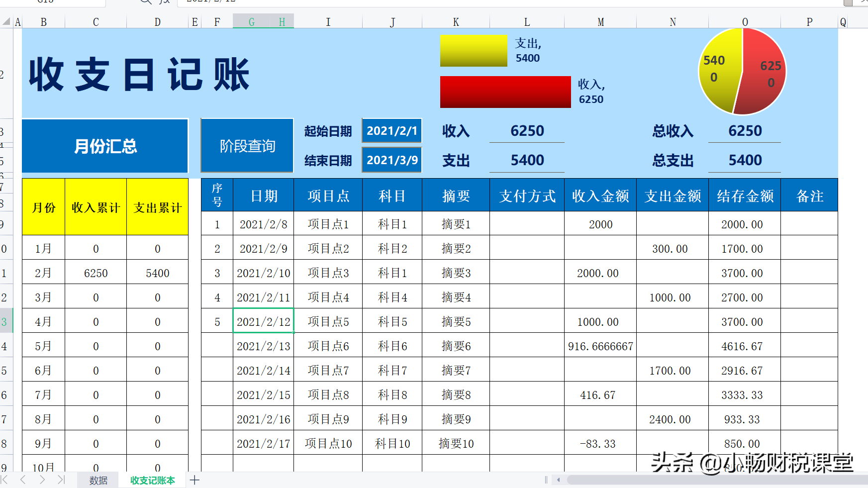Click the search magnifier icon beside the Name Box

145,2
